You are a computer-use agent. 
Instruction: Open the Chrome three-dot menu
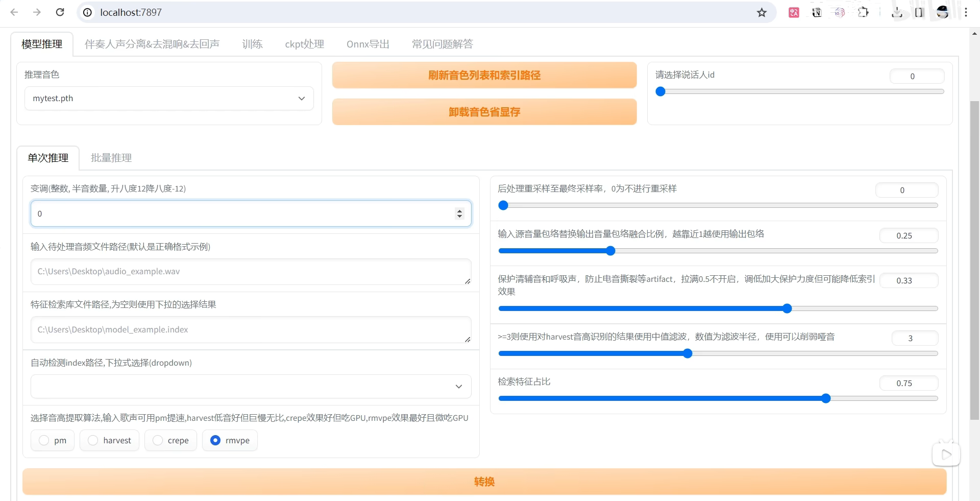[x=966, y=12]
